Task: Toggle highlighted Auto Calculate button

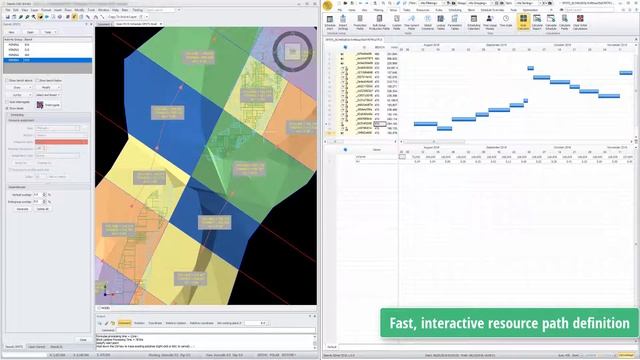Action: pyautogui.click(x=523, y=22)
